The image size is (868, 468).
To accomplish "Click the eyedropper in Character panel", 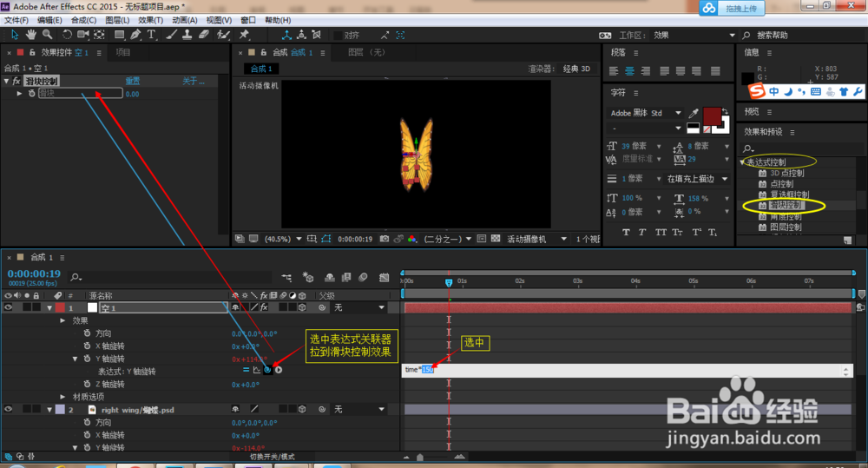I will click(693, 114).
